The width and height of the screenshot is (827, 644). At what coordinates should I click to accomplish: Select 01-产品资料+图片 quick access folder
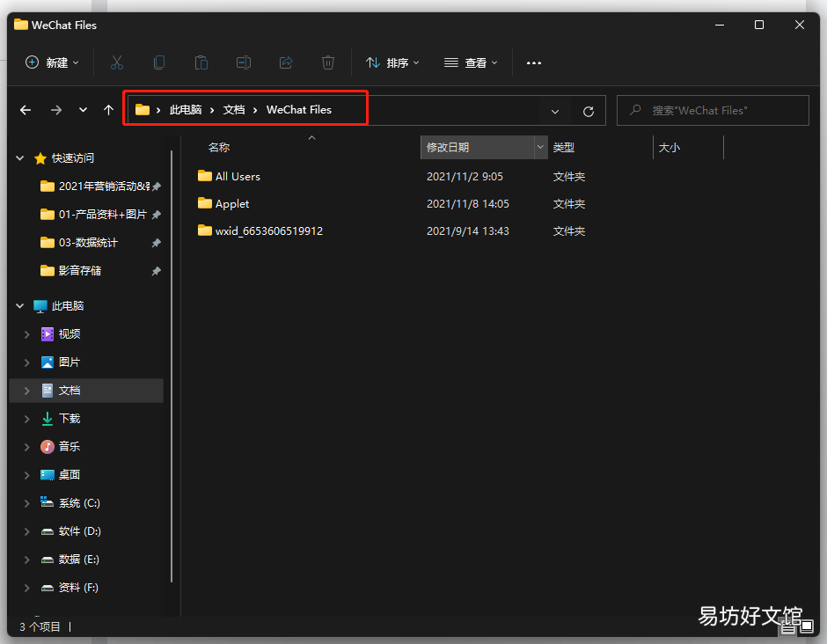[x=94, y=215]
